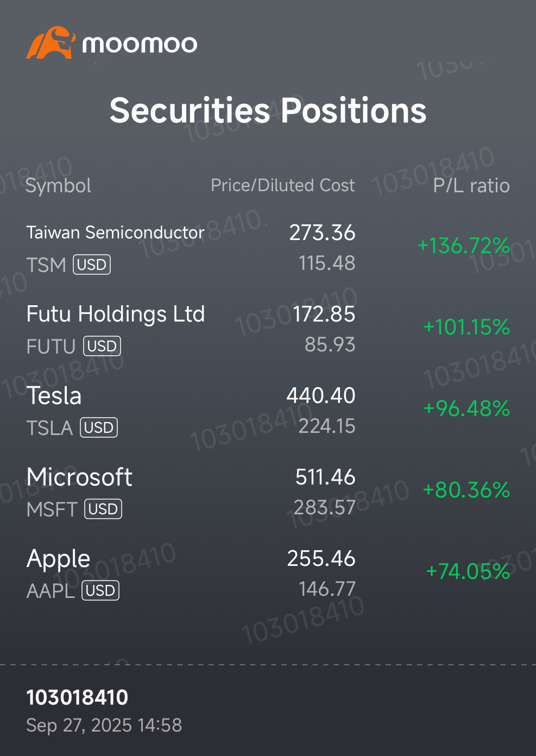The height and width of the screenshot is (756, 536).
Task: Click the moomoo bull logo icon
Action: point(51,43)
